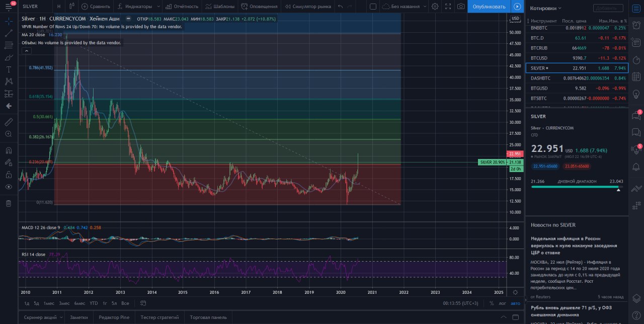Click the back arrow icon in left toolbar
644x324 pixels.
click(x=9, y=106)
